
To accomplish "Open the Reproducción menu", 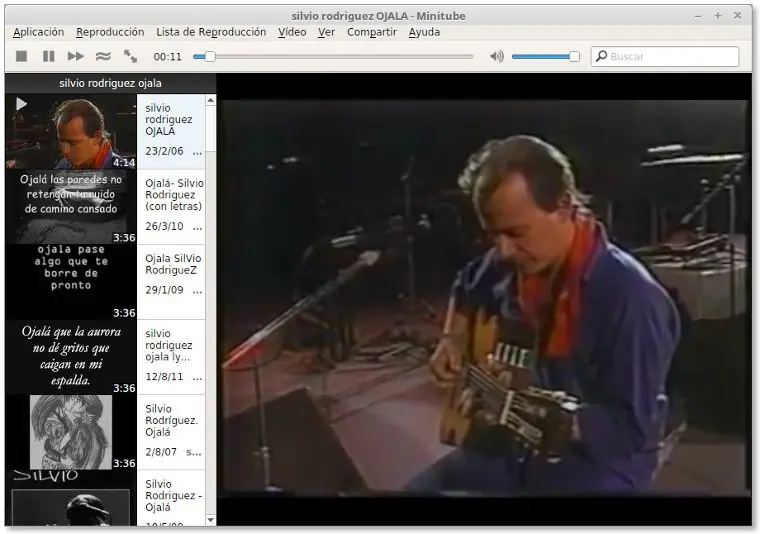I will pos(110,32).
